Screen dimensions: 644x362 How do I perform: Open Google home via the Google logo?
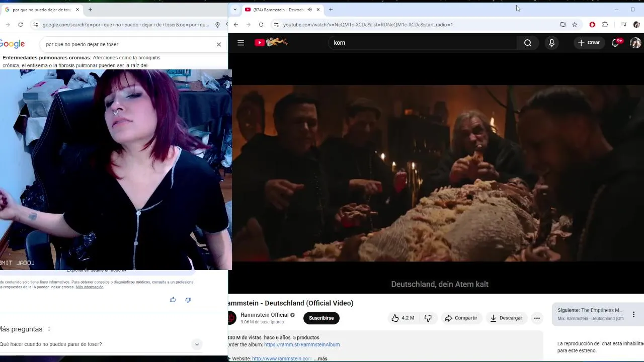click(x=12, y=44)
